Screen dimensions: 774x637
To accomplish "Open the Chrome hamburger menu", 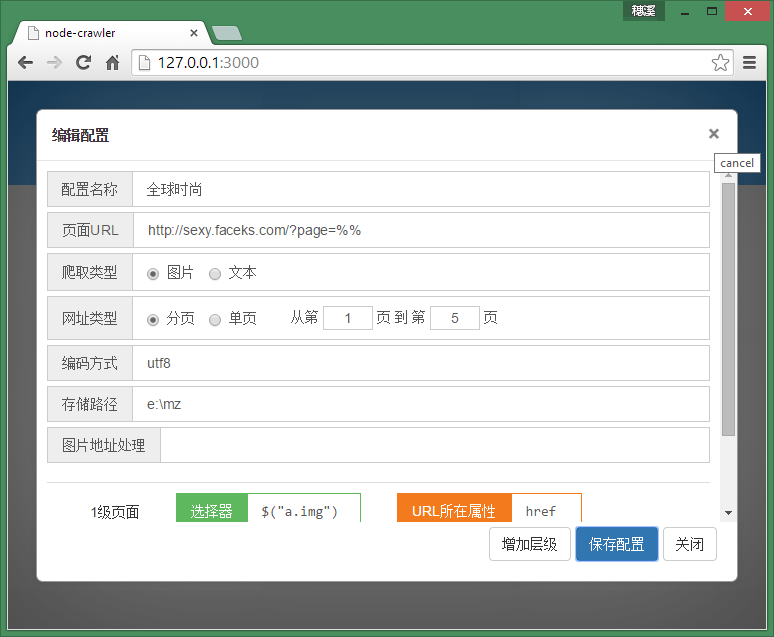I will [749, 63].
